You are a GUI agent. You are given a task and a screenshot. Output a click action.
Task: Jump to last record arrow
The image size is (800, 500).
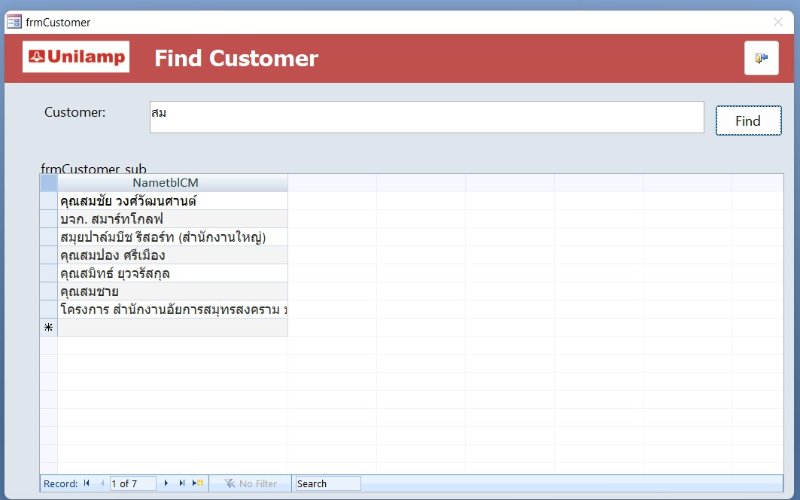[x=181, y=483]
